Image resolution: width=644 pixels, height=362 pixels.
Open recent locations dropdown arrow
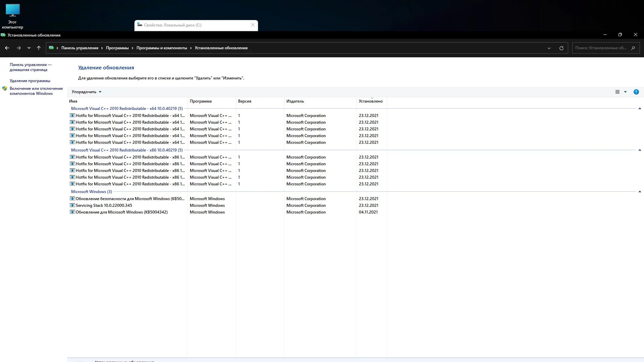[29, 48]
